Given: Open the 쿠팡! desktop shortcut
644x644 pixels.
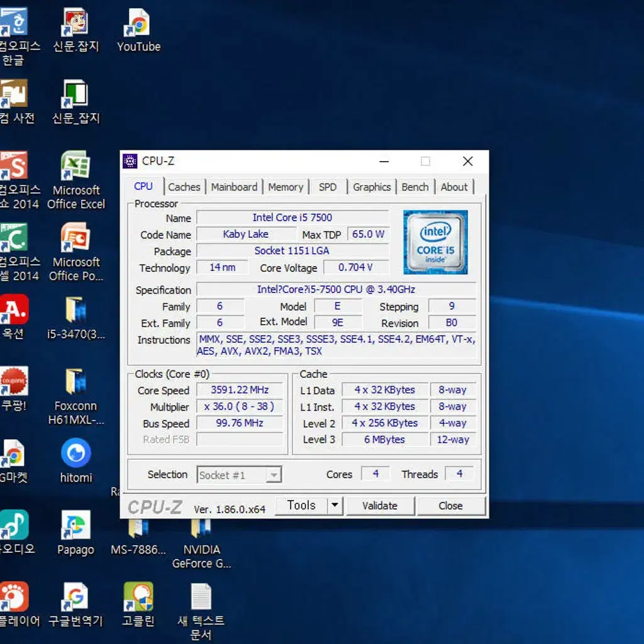Looking at the screenshot, I should point(14,389).
